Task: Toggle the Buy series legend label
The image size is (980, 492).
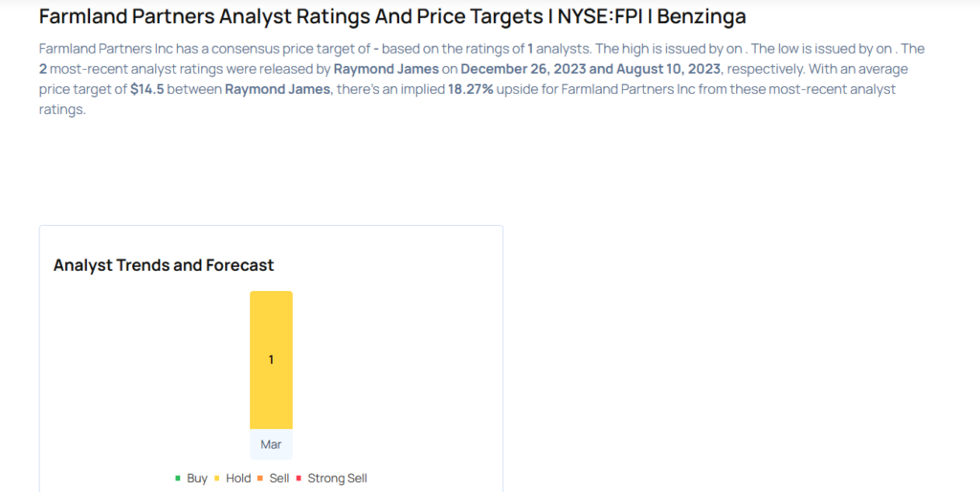Action: [x=197, y=478]
